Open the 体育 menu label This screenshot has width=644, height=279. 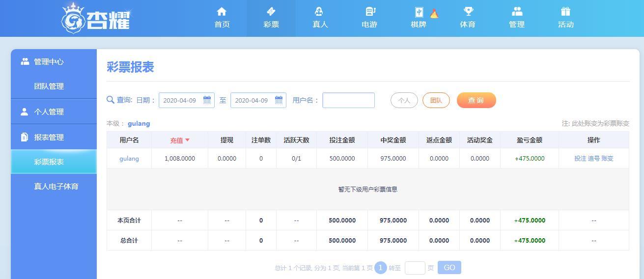click(x=468, y=25)
